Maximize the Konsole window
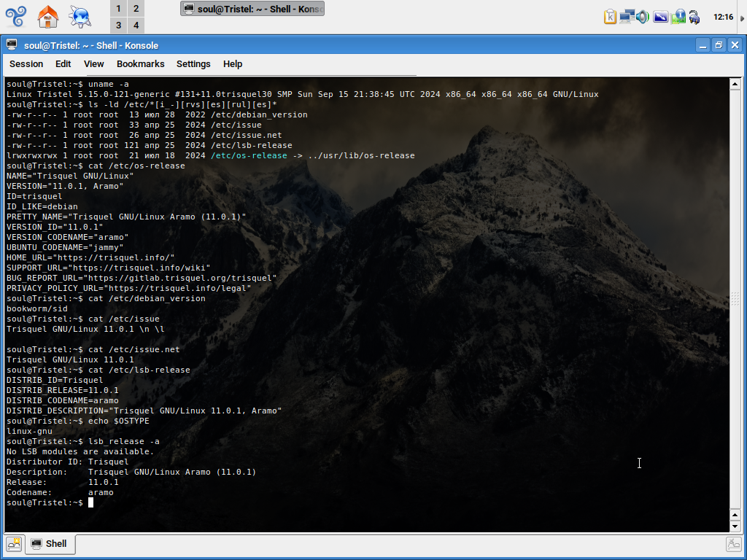Screen dimensions: 747x560 (x=719, y=45)
